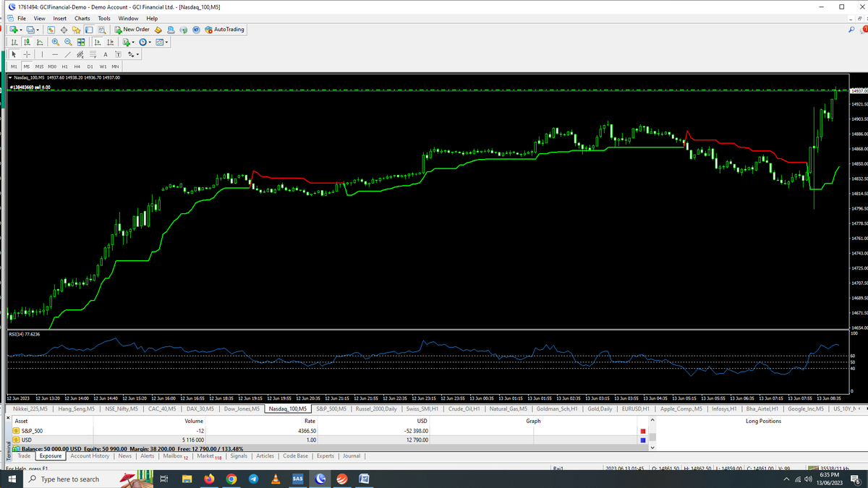868x488 pixels.
Task: Zoom in on the chart
Action: pos(56,42)
